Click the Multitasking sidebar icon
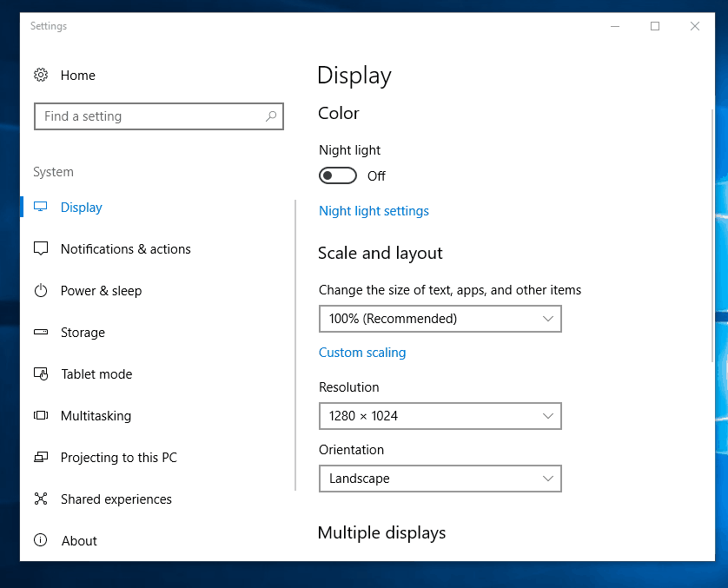The image size is (728, 588). (x=41, y=416)
